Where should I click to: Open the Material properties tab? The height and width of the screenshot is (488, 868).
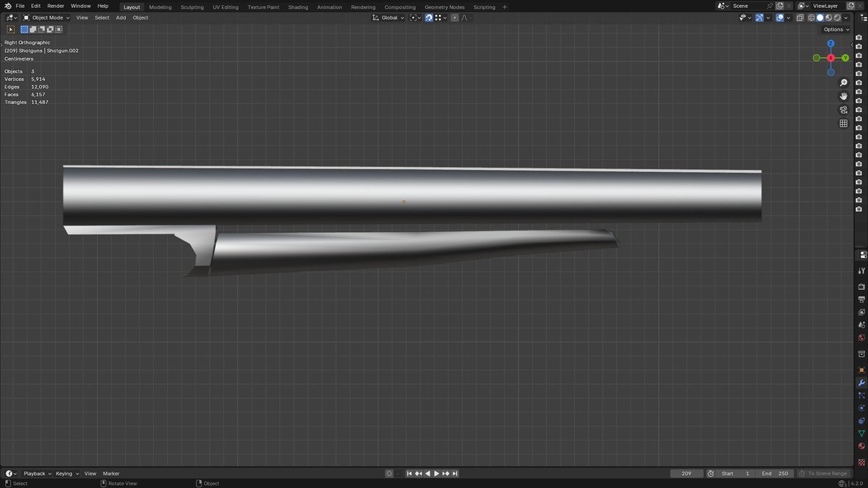861,447
